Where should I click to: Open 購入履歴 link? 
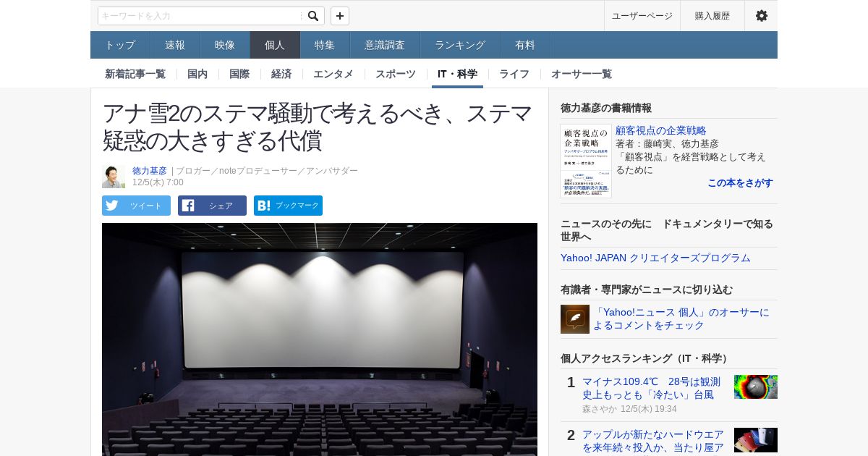712,16
